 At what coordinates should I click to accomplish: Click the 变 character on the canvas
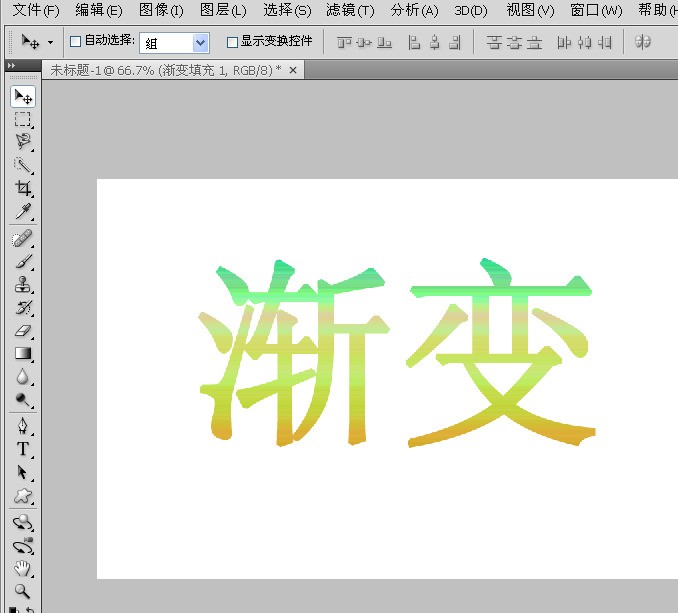[x=501, y=352]
